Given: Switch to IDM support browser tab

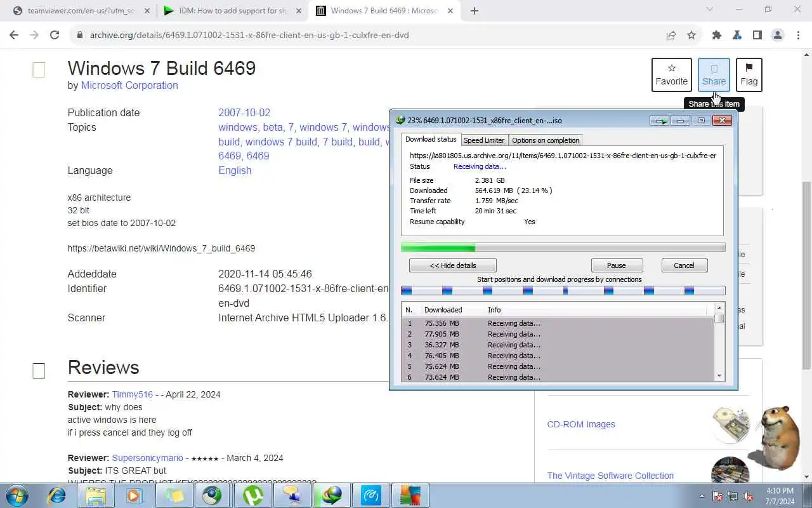Looking at the screenshot, I should [x=233, y=11].
